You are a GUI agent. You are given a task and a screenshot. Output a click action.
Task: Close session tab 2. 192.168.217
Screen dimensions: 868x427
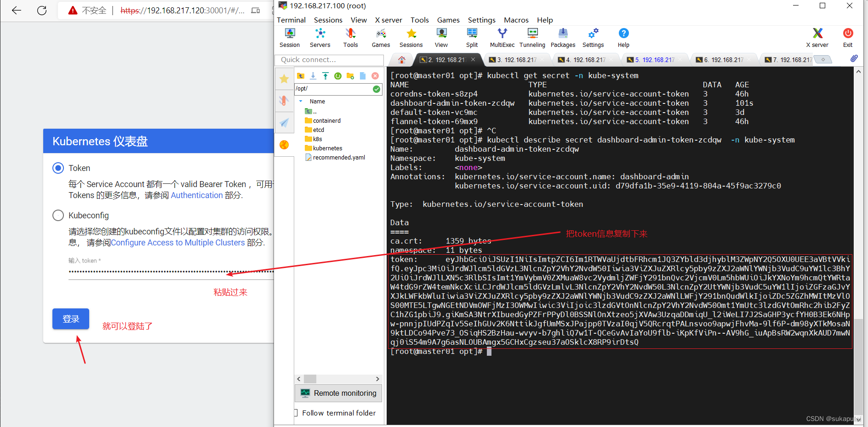tap(473, 60)
